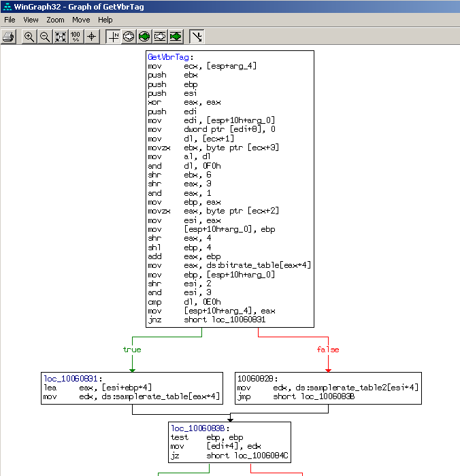Click the Zoom 100% icon
460x476 pixels.
[76, 36]
